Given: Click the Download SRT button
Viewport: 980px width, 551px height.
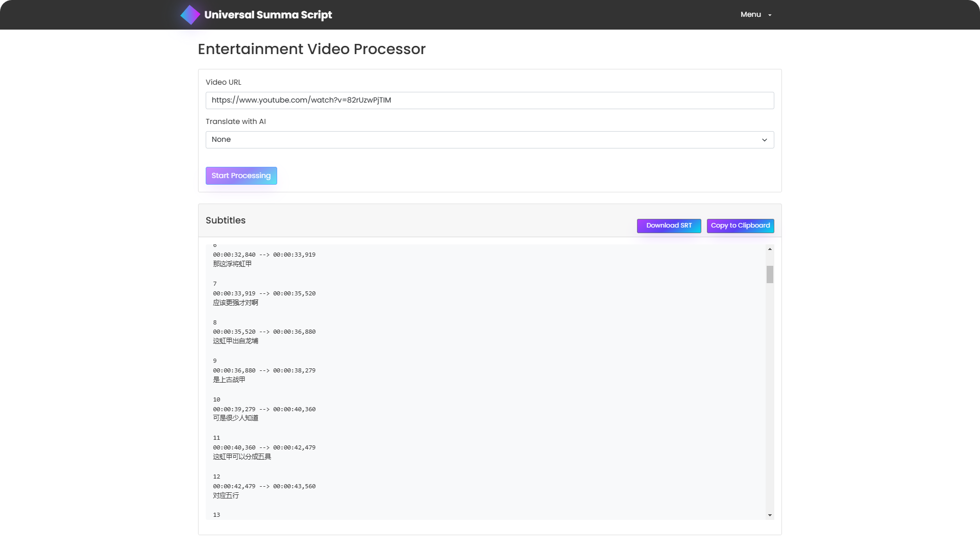Looking at the screenshot, I should point(669,226).
